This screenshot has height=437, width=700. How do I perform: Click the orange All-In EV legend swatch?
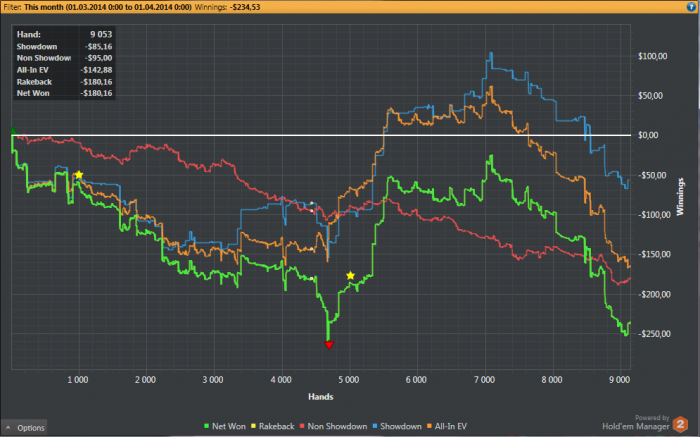(429, 427)
